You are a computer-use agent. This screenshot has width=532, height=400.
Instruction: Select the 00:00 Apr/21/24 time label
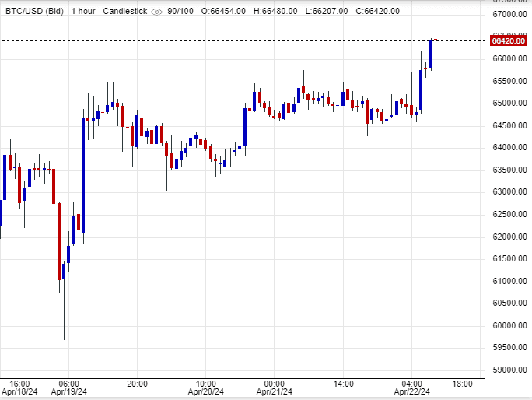275,388
